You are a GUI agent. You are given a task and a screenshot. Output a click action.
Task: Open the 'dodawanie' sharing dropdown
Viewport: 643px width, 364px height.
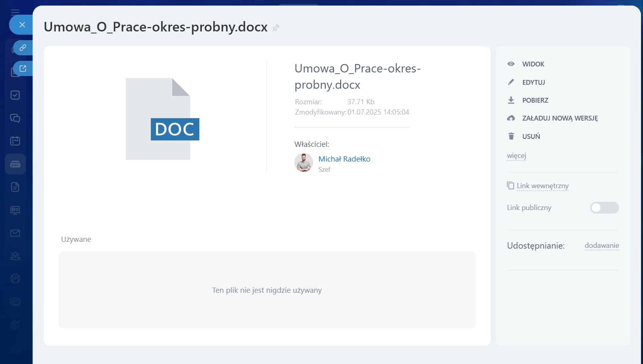[602, 245]
